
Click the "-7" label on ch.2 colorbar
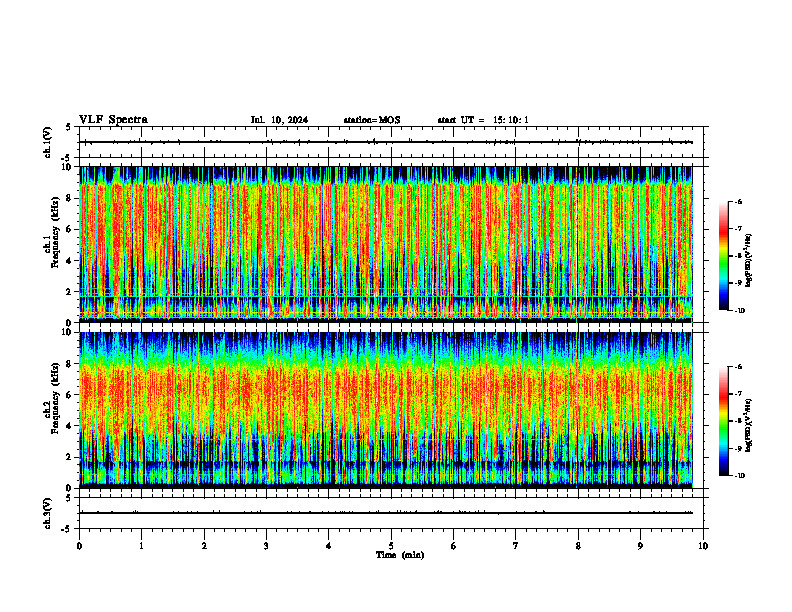click(x=738, y=394)
